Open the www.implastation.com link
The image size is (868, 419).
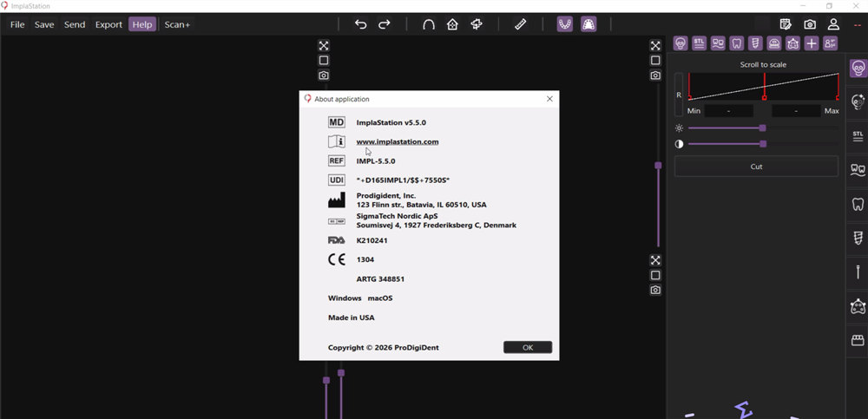(x=398, y=141)
